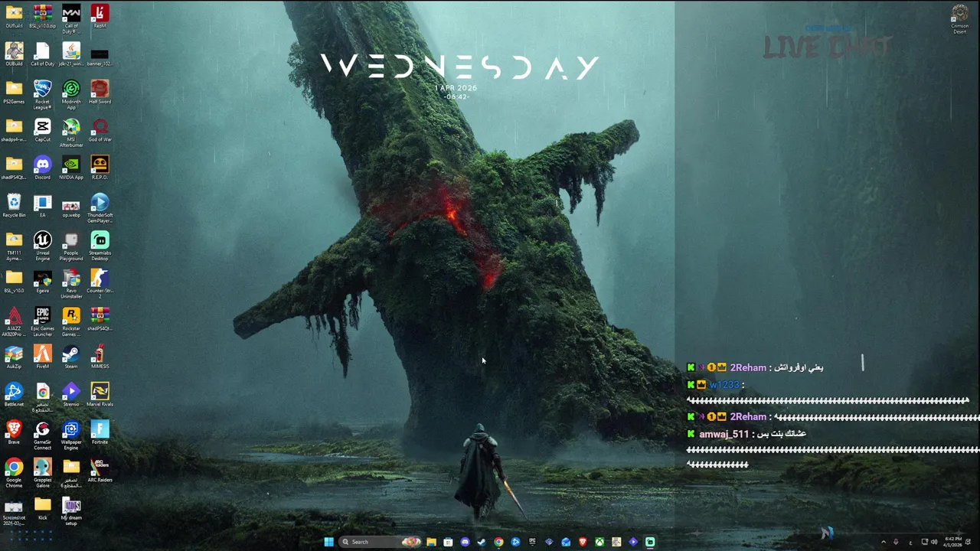Open the clock showing 6:42 PM
The width and height of the screenshot is (980, 551).
(x=953, y=542)
